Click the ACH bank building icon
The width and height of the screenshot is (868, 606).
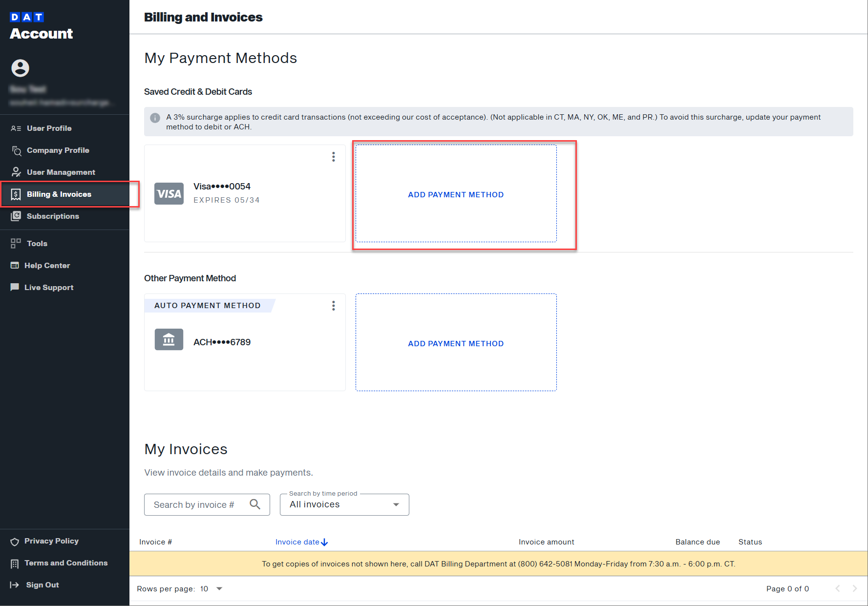point(169,339)
